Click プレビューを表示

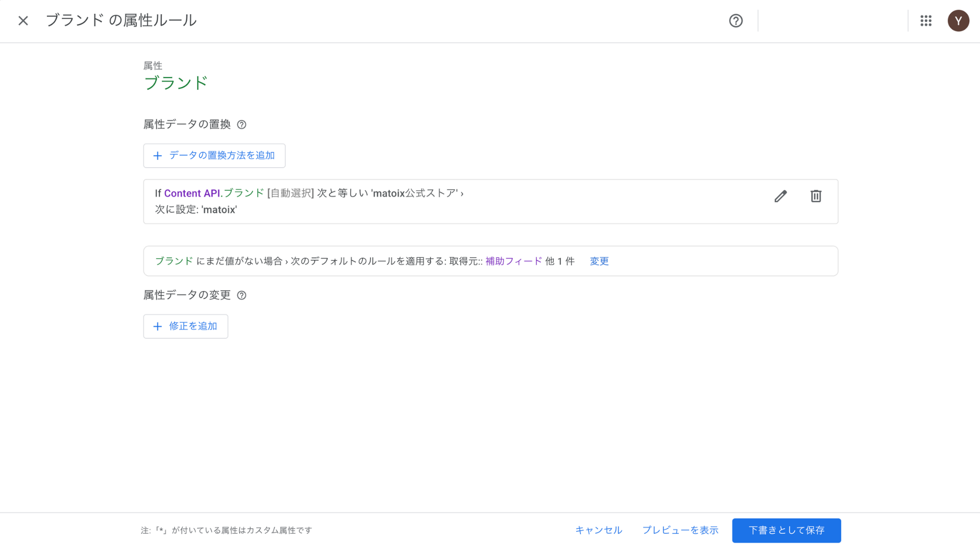[680, 531]
